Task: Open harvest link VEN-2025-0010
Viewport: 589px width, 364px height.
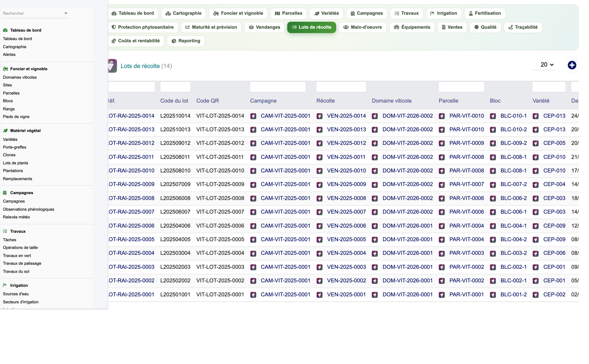Action: pos(347,171)
